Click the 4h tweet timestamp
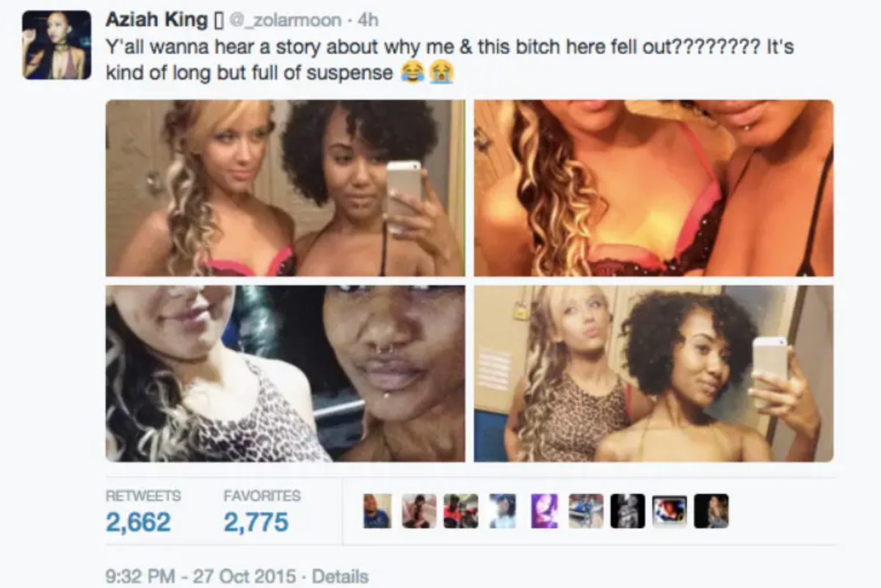This screenshot has width=881, height=588. coord(367,21)
